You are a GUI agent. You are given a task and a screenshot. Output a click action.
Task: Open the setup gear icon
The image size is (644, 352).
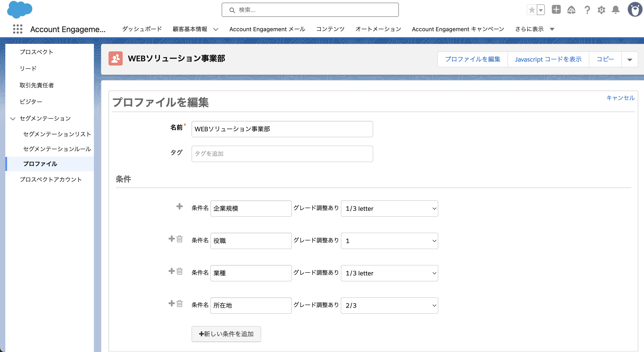click(601, 10)
